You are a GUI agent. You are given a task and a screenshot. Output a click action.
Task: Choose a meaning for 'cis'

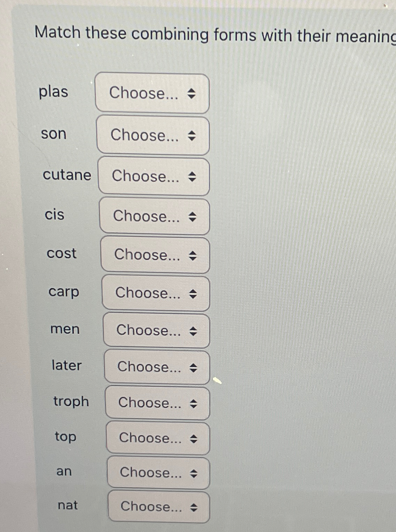(154, 216)
